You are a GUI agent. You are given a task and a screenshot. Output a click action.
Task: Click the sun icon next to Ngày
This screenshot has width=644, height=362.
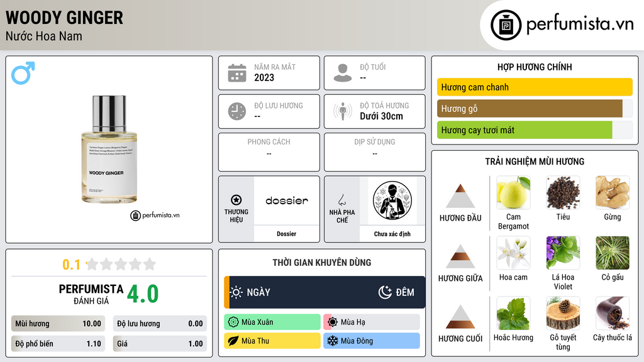point(236,292)
